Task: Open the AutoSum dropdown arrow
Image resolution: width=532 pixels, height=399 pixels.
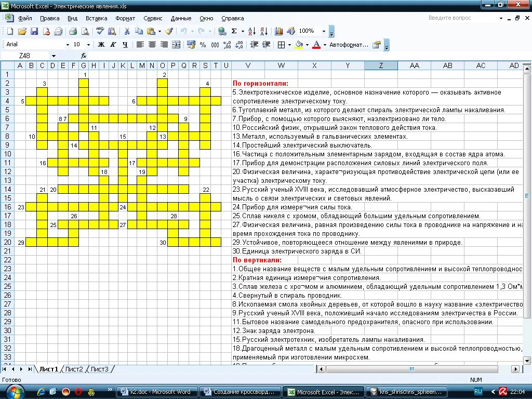Action: click(243, 31)
